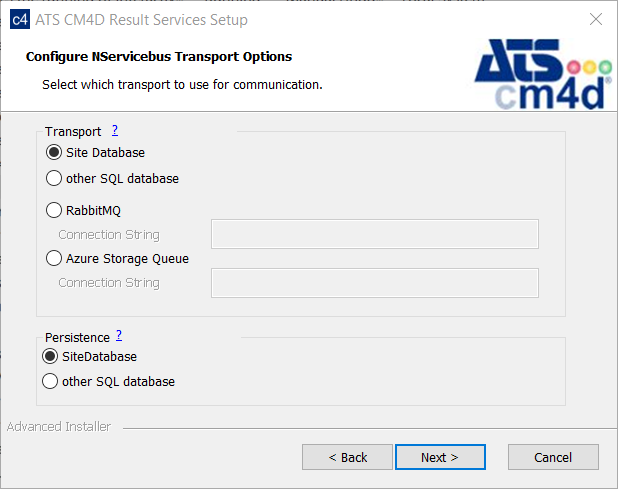
Task: Choose other SQL database under Transport
Action: 54,179
